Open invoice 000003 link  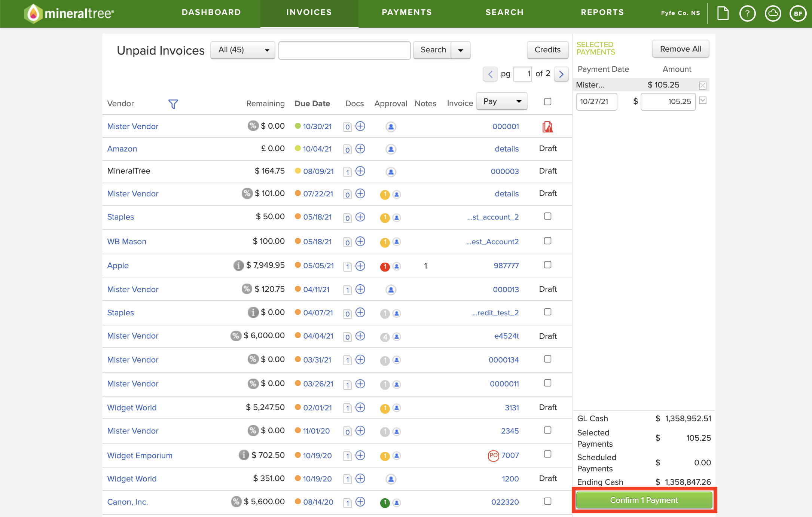pos(505,171)
